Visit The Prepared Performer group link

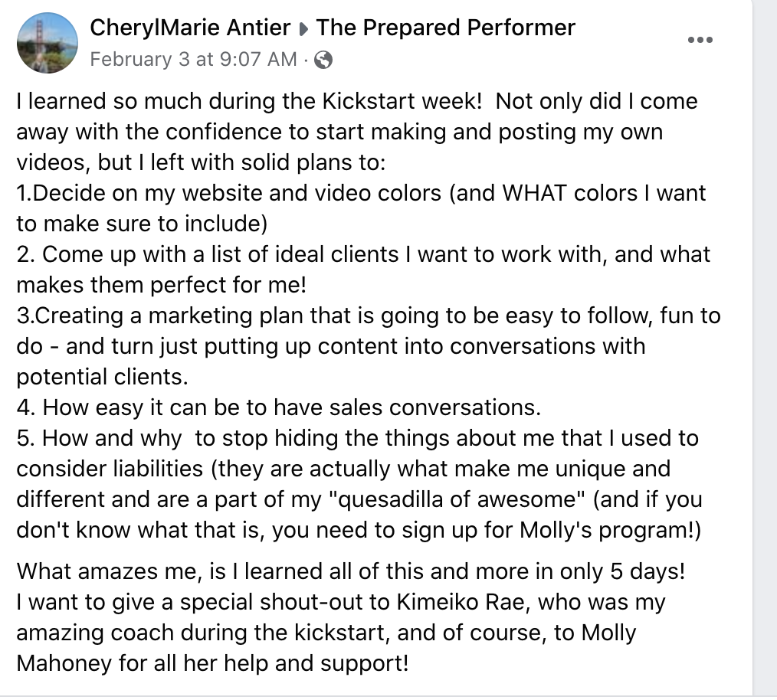coord(446,28)
